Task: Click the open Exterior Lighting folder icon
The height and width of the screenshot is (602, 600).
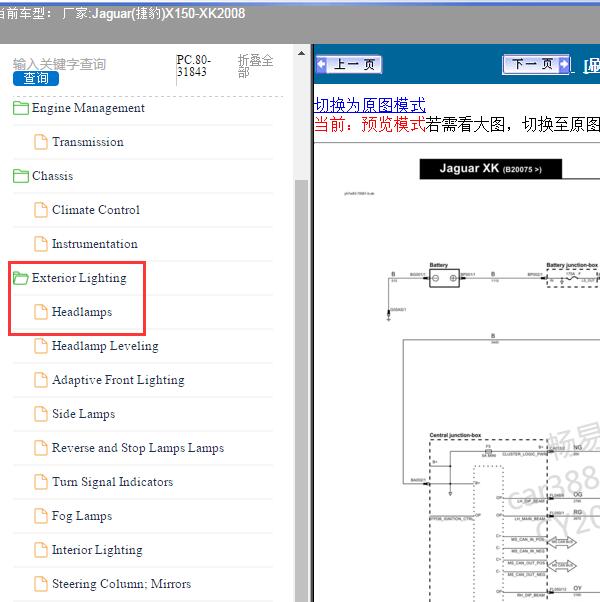Action: coord(21,278)
